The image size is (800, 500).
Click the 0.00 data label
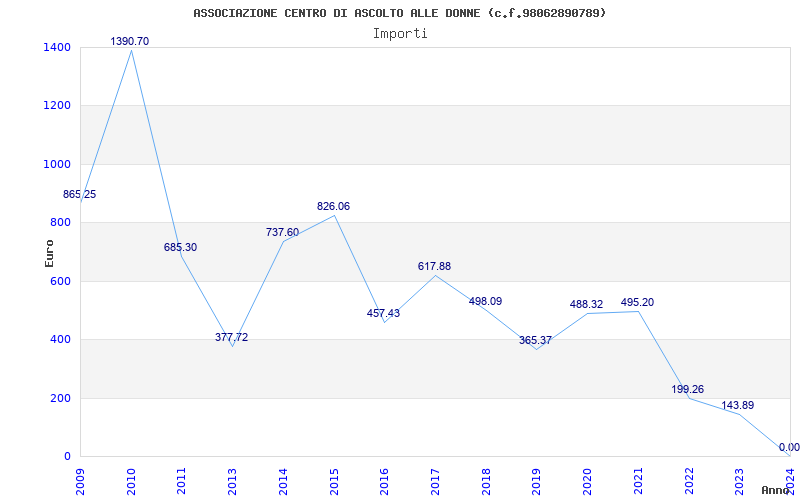789,447
